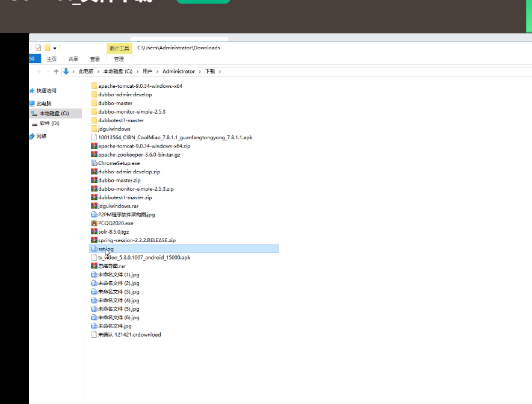Screen dimensions: 532x404
Task: Select file name spring-session-2.2.2.RELEASE.zip
Action: (137, 240)
